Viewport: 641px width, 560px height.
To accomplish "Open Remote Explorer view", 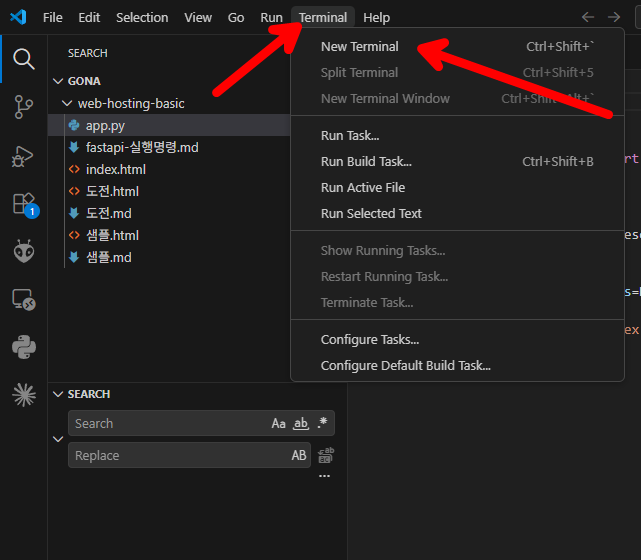I will 24,300.
